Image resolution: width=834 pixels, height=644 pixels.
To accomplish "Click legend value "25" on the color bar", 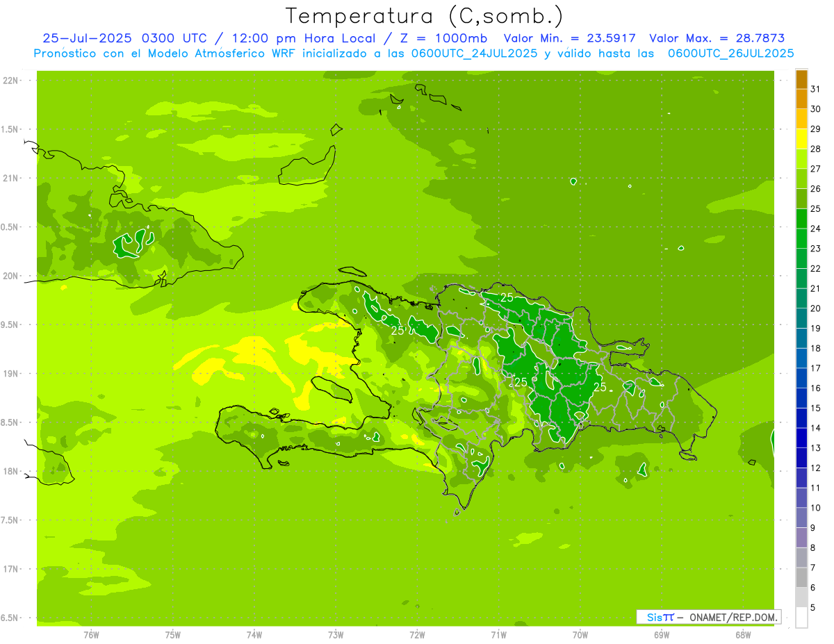I will coord(816,208).
